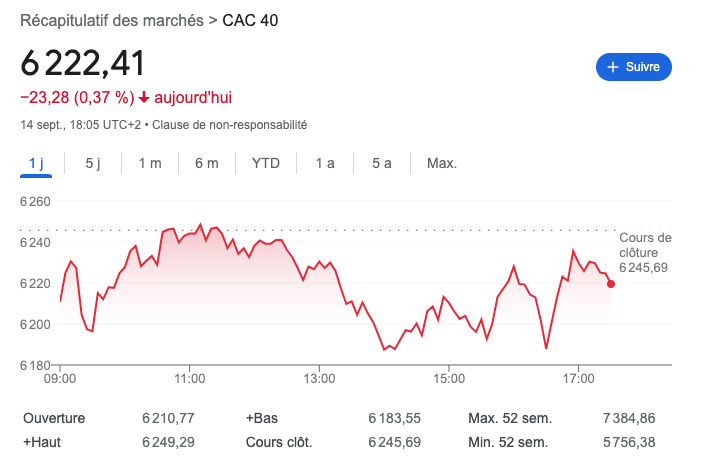Display the 1 a chart range

tap(325, 163)
